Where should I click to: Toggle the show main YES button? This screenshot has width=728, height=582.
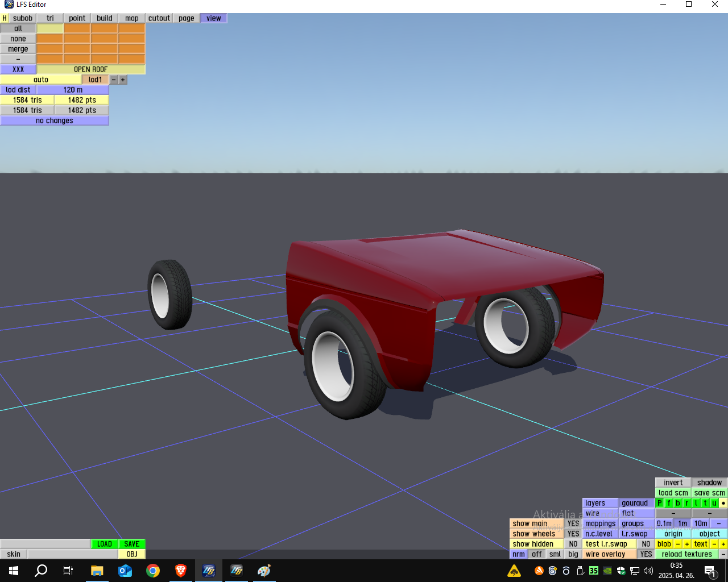click(573, 523)
